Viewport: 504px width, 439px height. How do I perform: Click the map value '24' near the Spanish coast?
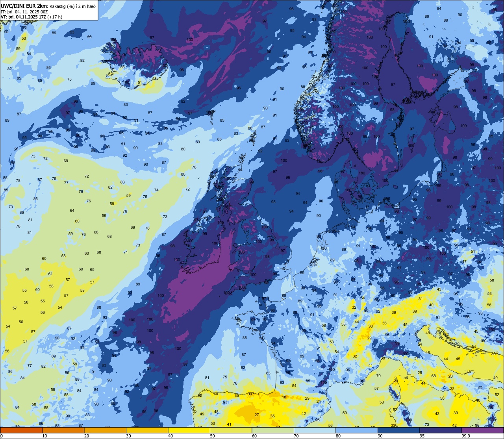coord(318,402)
